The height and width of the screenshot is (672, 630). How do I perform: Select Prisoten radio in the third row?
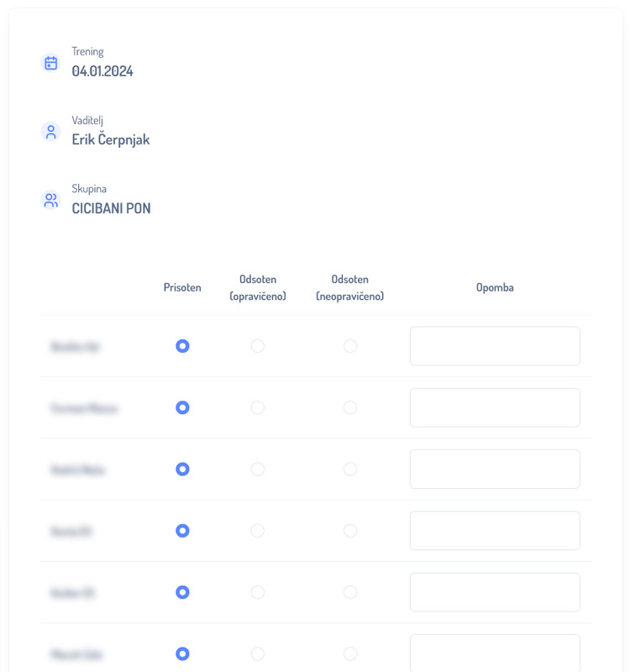(x=182, y=469)
